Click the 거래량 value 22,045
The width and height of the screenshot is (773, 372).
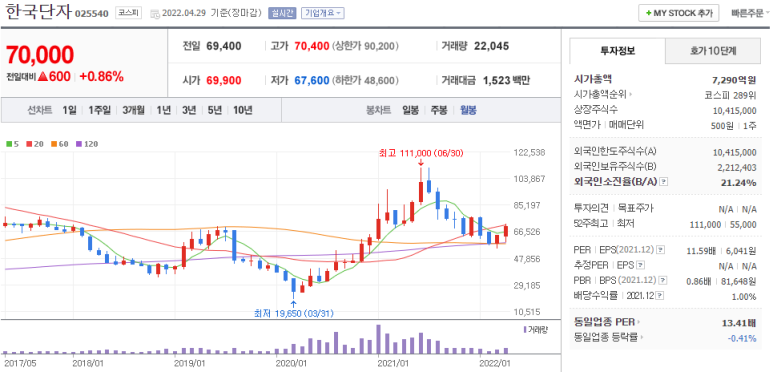click(492, 46)
